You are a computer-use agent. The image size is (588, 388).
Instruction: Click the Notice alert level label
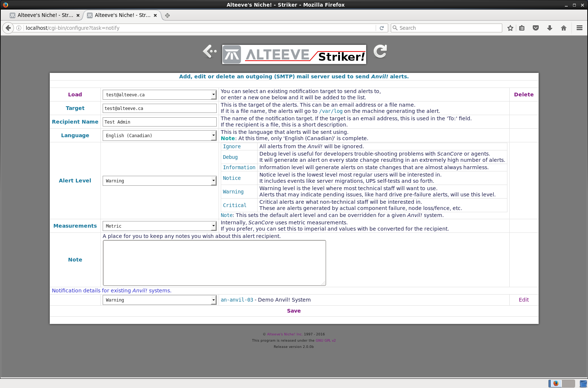[232, 178]
